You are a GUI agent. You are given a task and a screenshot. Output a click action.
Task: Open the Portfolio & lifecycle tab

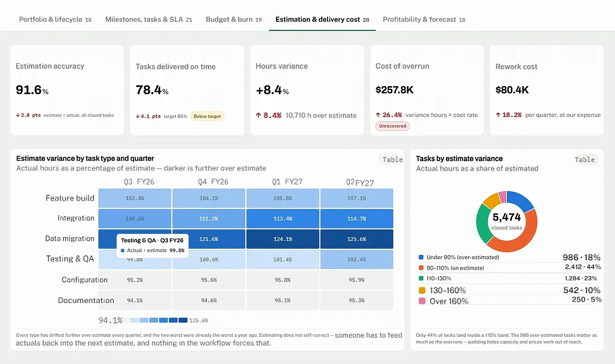[55, 19]
